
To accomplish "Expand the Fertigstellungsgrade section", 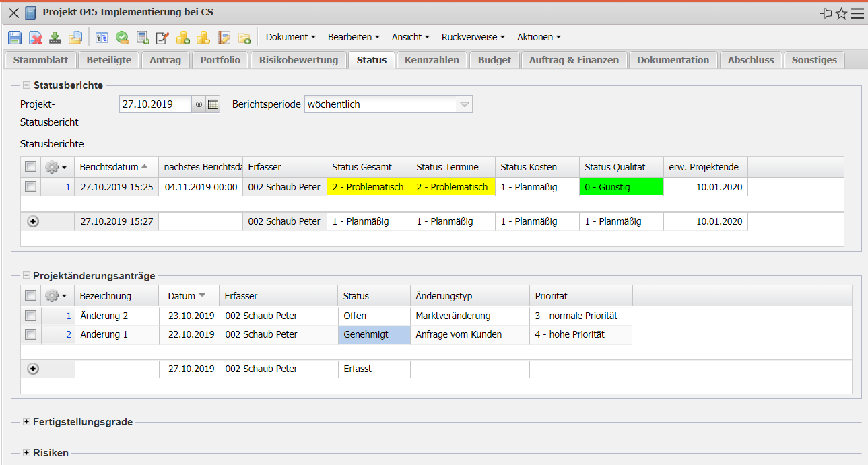I will [27, 422].
